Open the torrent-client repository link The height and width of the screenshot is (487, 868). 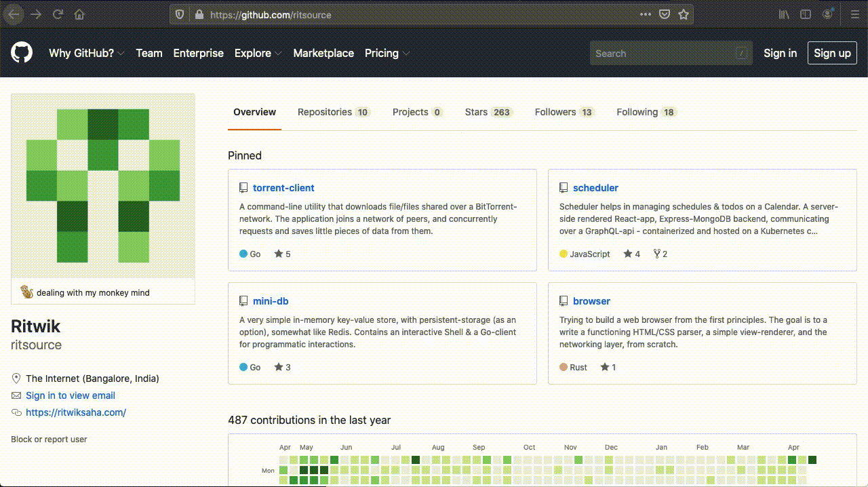283,188
